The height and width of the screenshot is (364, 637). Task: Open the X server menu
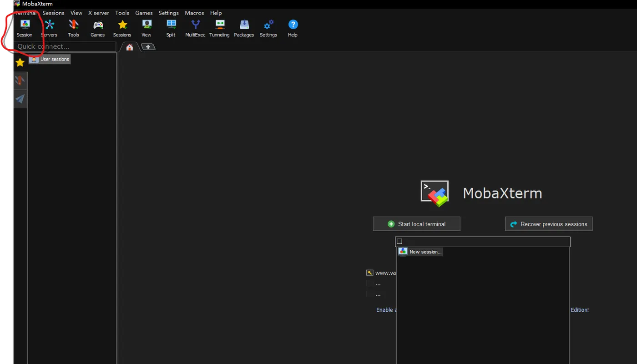[x=99, y=13]
